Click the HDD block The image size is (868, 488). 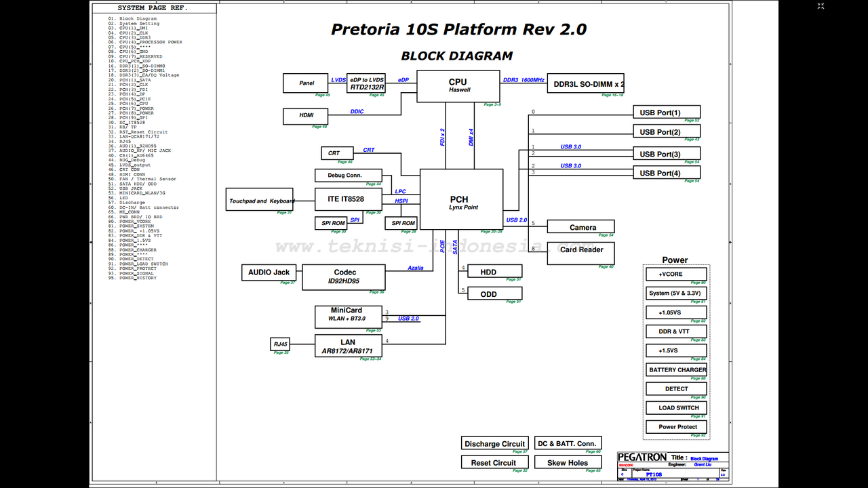(x=495, y=272)
